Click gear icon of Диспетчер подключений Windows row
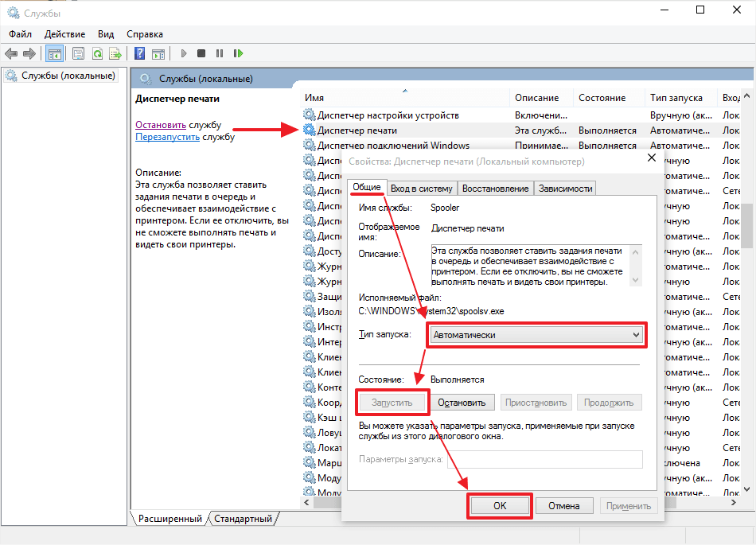Image resolution: width=756 pixels, height=545 pixels. pos(309,145)
